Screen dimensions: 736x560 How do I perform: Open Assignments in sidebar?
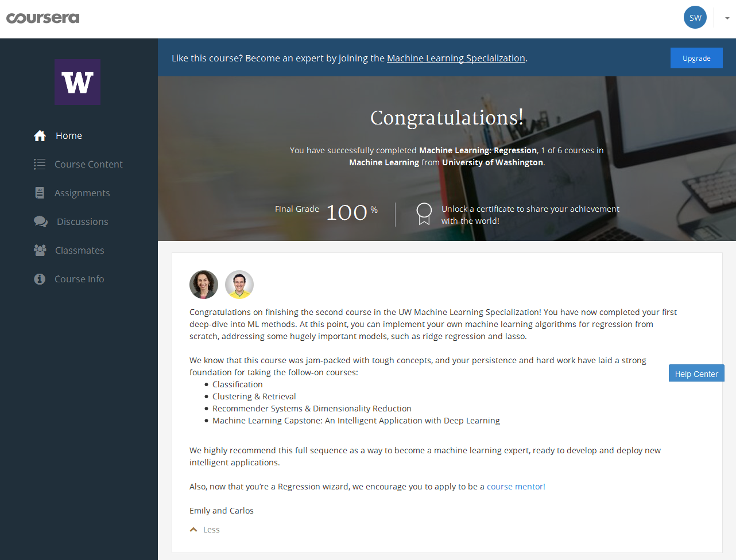tap(82, 193)
